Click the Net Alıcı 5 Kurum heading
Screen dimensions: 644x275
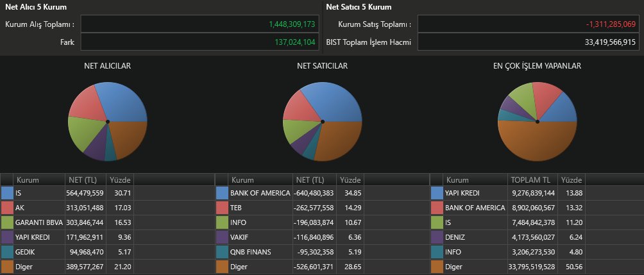[36, 7]
